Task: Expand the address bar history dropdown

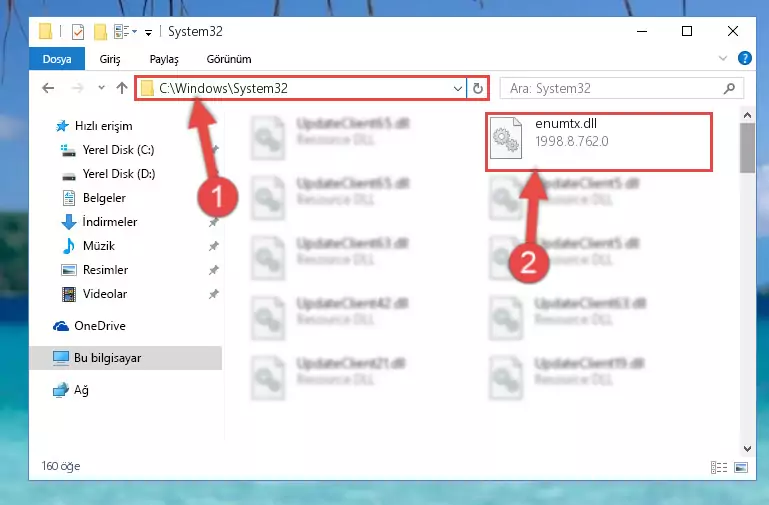Action: [458, 89]
